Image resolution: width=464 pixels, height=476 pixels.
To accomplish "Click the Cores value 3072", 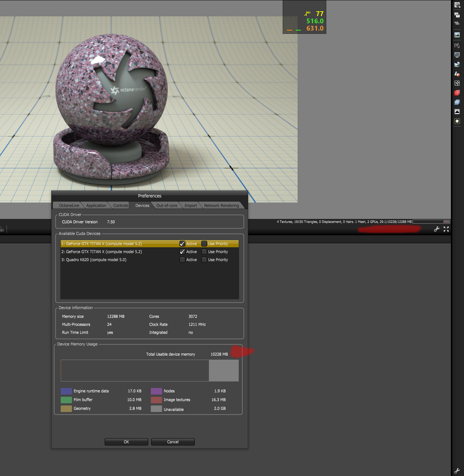I will click(193, 316).
